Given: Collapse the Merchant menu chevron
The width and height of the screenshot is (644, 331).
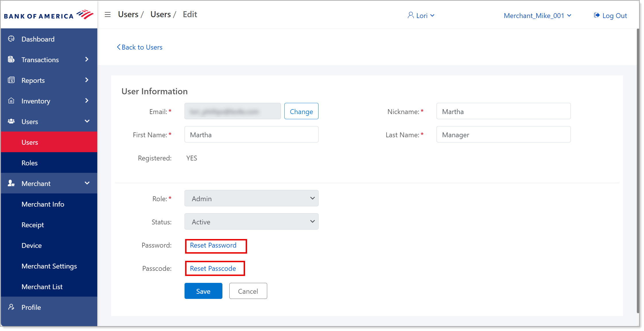Looking at the screenshot, I should pyautogui.click(x=87, y=183).
